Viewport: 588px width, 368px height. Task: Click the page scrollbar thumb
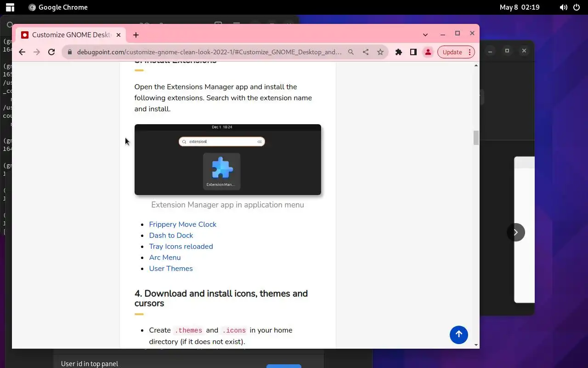(476, 138)
